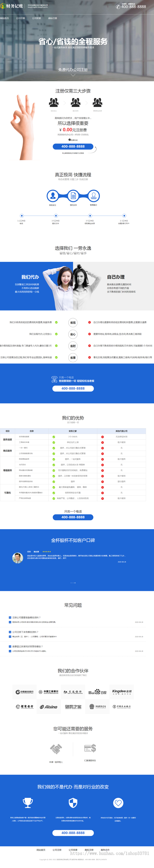Click the shield icon in the blue footer band
The width and height of the screenshot is (154, 868).
click(x=73, y=803)
